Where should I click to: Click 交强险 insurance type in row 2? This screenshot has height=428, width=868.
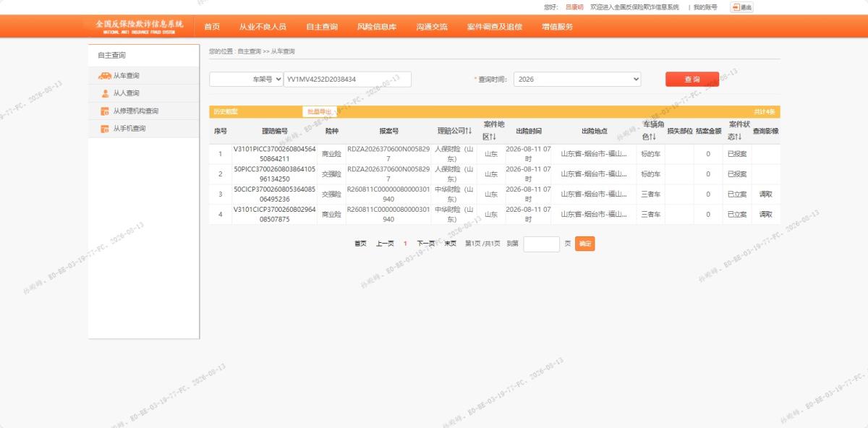pos(331,174)
